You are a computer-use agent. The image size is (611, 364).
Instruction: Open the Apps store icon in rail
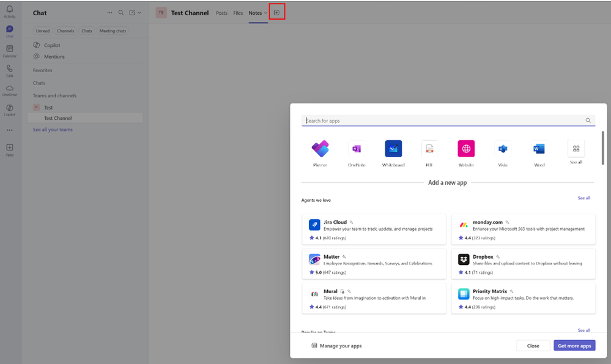point(10,150)
